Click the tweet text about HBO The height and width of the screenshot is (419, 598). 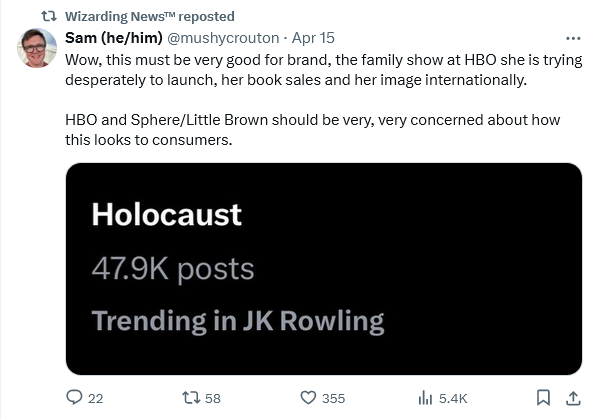(x=324, y=100)
